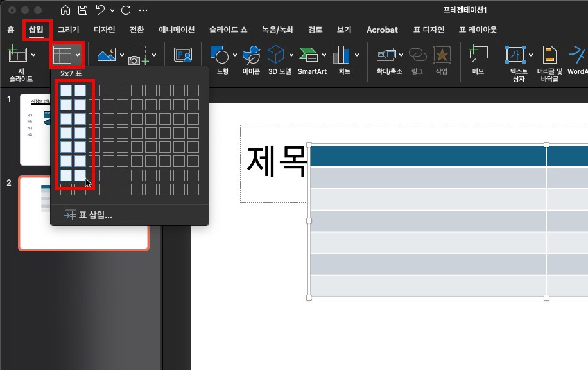Expand the table icon dropdown chevron
This screenshot has width=588, height=370.
79,55
